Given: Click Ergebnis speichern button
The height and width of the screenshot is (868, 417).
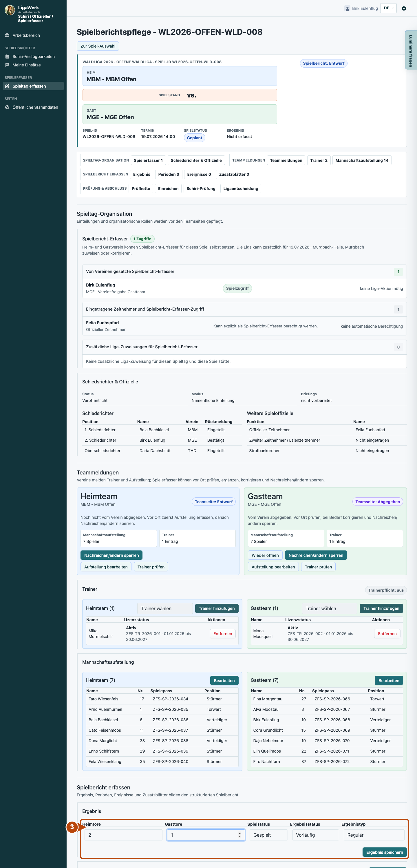Looking at the screenshot, I should click(x=384, y=852).
